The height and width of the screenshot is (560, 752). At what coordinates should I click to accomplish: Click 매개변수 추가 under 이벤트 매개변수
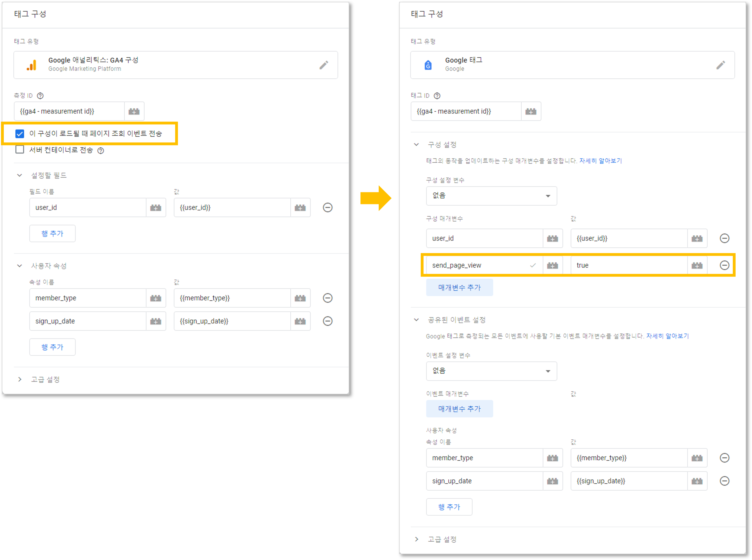tap(459, 409)
